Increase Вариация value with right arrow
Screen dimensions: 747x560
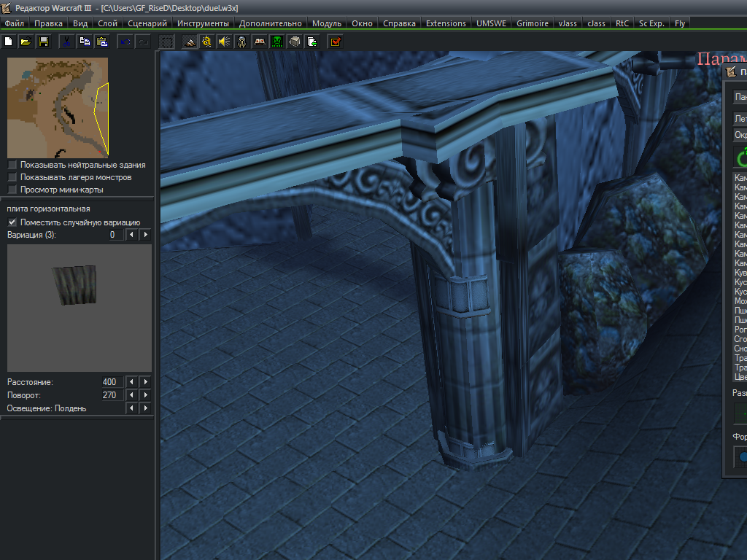(146, 235)
